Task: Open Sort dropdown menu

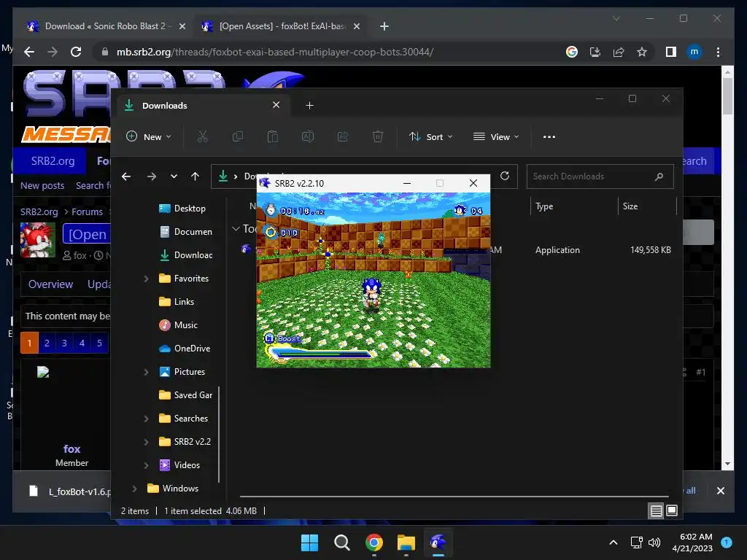Action: click(430, 136)
